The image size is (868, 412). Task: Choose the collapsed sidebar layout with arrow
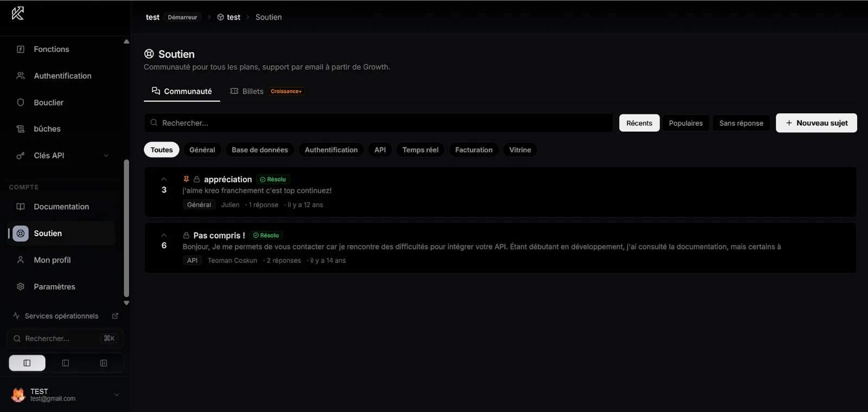(104, 363)
